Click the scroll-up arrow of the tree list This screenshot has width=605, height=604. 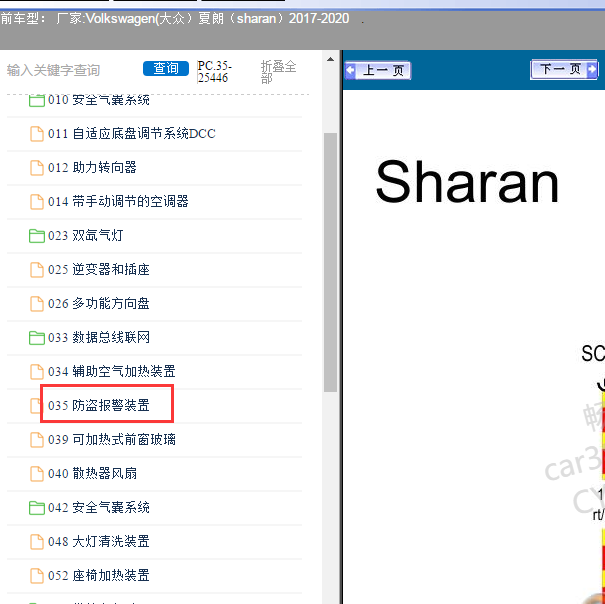point(330,59)
